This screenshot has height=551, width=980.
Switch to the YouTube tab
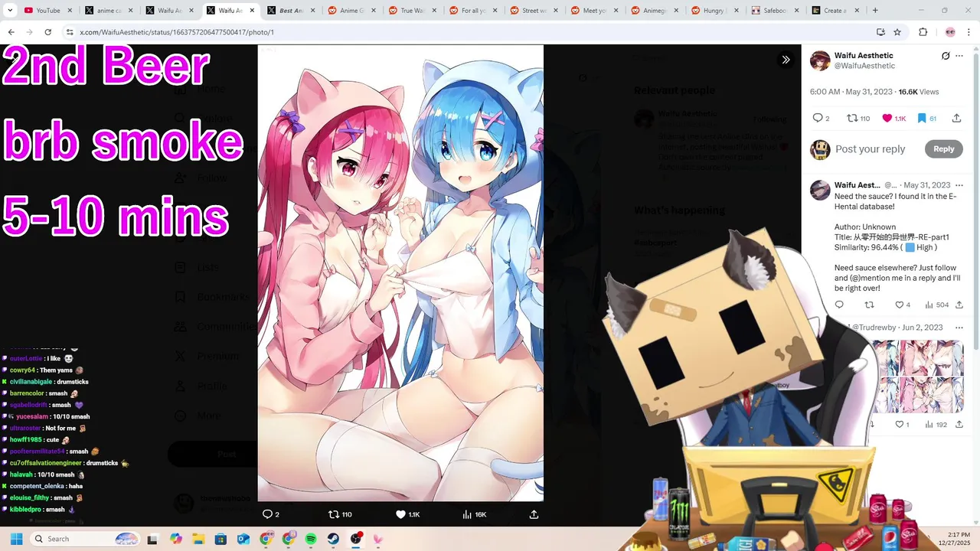(47, 11)
